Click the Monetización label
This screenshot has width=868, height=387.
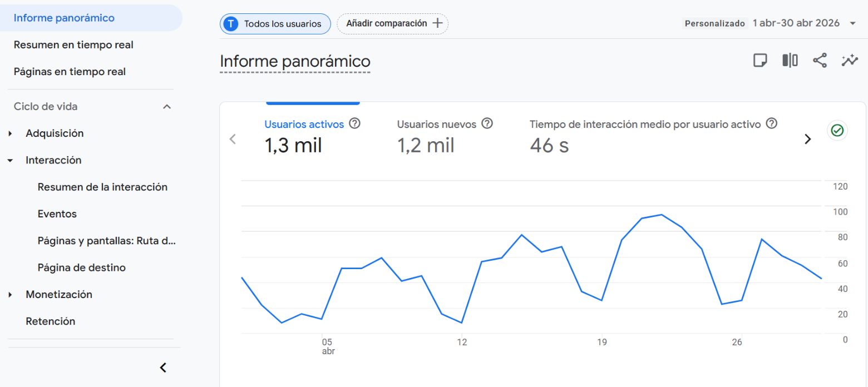point(59,295)
